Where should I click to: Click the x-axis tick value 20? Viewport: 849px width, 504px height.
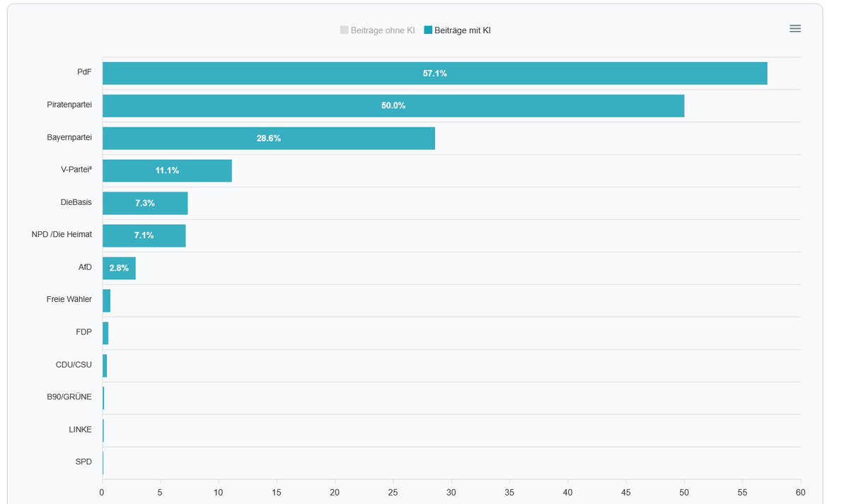335,492
